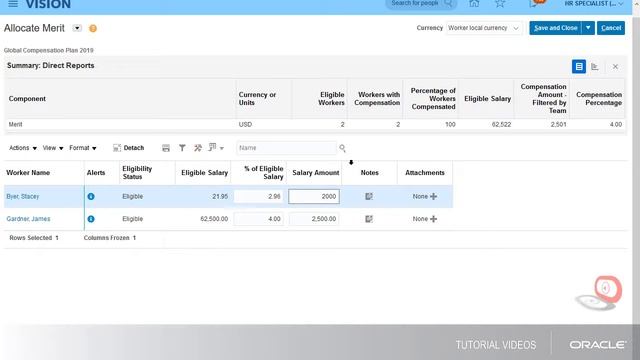The image size is (640, 360).
Task: Open favorites star icon
Action: [x=500, y=4]
